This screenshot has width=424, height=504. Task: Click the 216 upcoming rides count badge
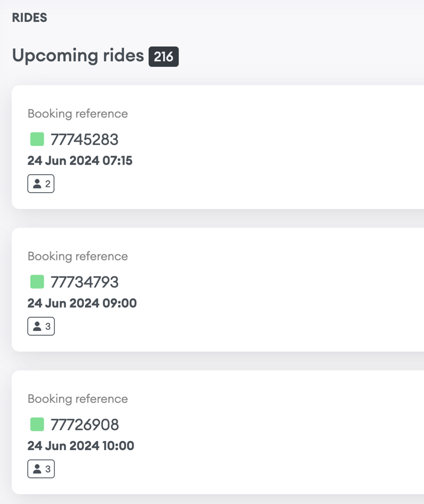tap(164, 57)
